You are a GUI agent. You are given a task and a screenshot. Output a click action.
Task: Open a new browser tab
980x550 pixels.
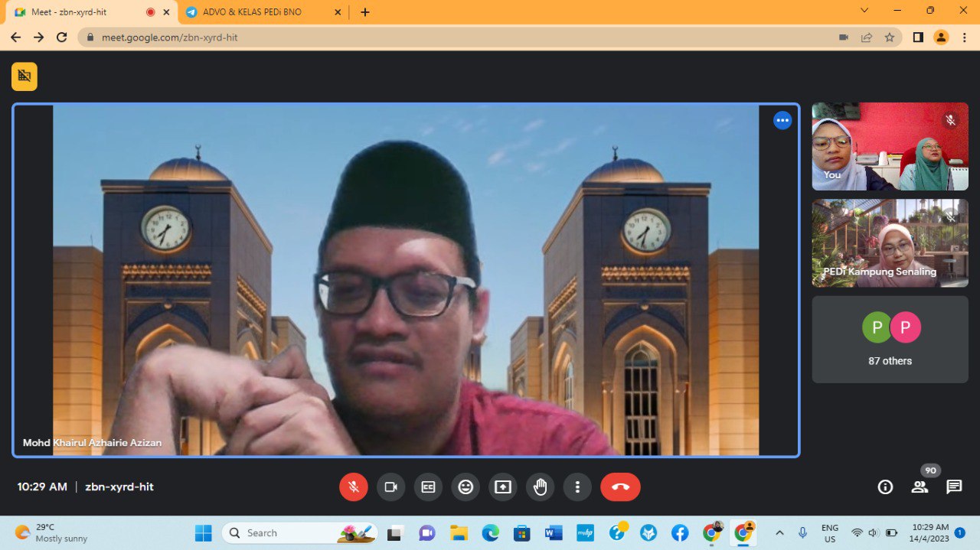[365, 12]
